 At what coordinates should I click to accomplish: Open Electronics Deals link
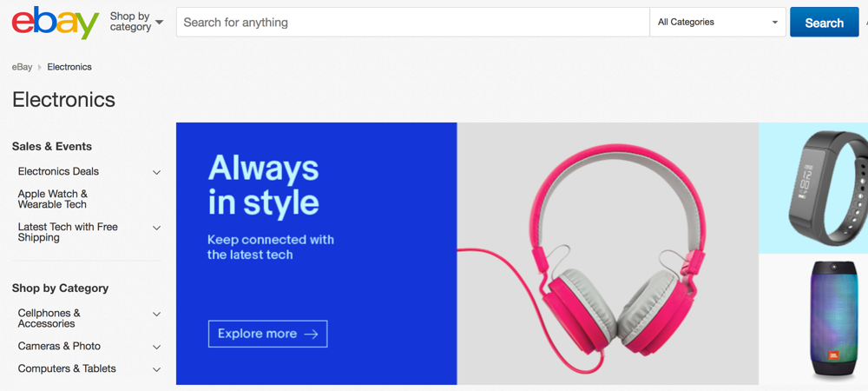[58, 172]
